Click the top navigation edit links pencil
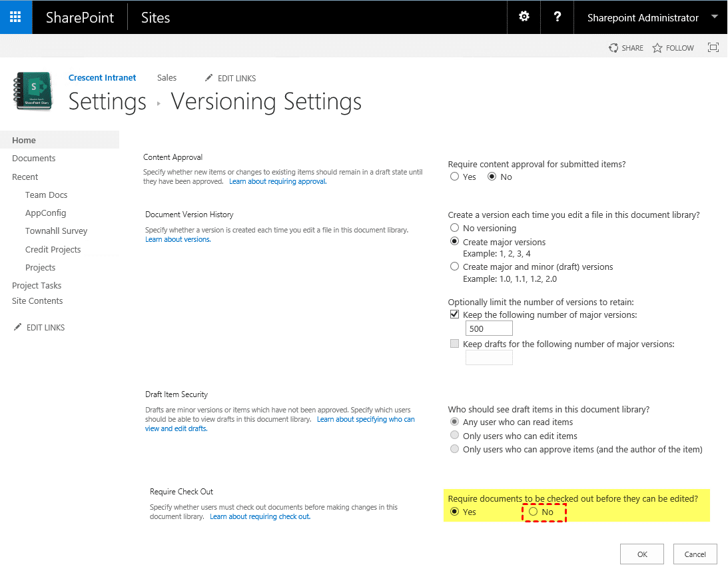Screen dimensions: 728x573 tap(209, 78)
